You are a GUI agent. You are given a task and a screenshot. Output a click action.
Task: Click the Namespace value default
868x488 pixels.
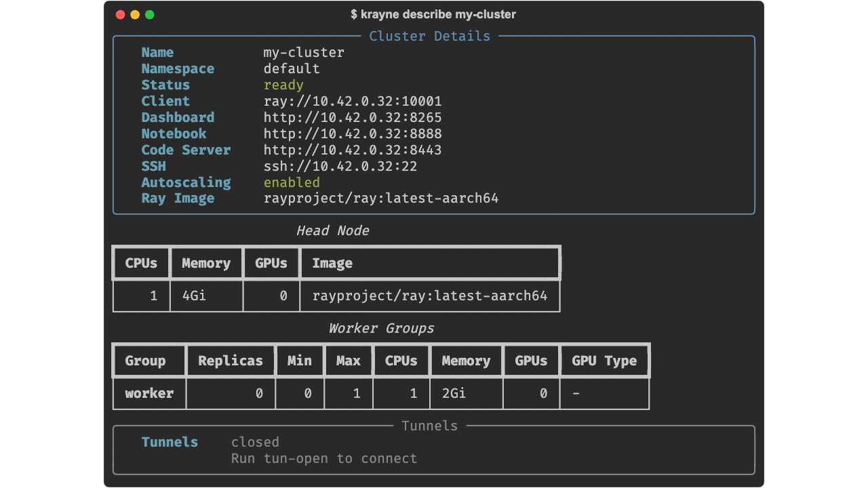[x=292, y=68]
